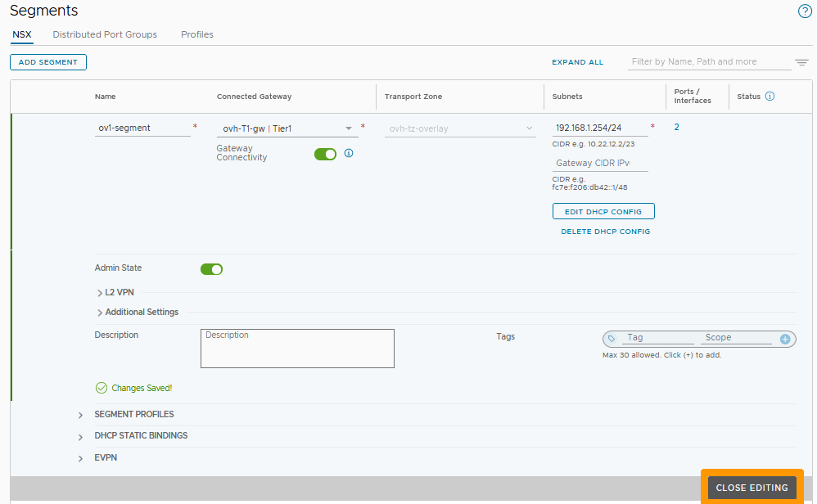The image size is (817, 504).
Task: Click the Changes Saved checkmark icon
Action: coord(102,388)
